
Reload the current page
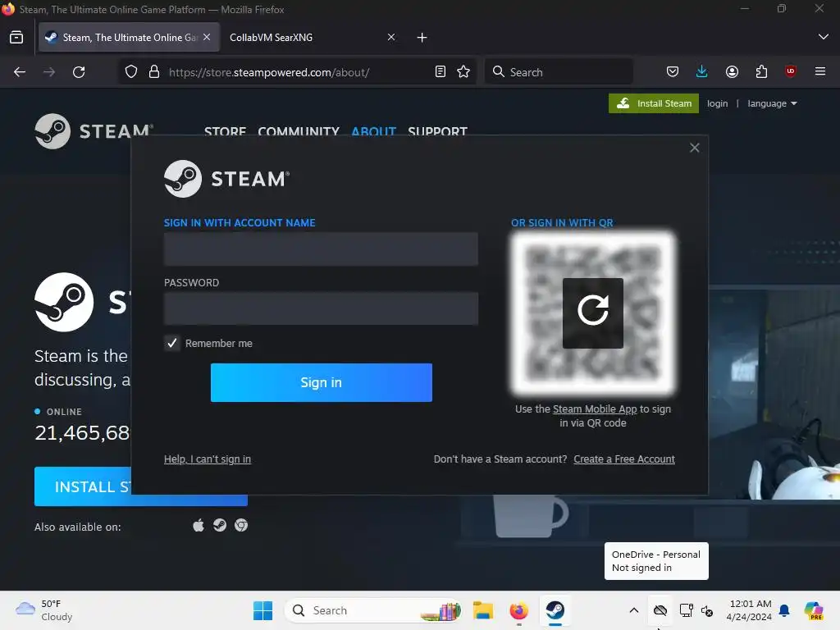click(x=79, y=72)
